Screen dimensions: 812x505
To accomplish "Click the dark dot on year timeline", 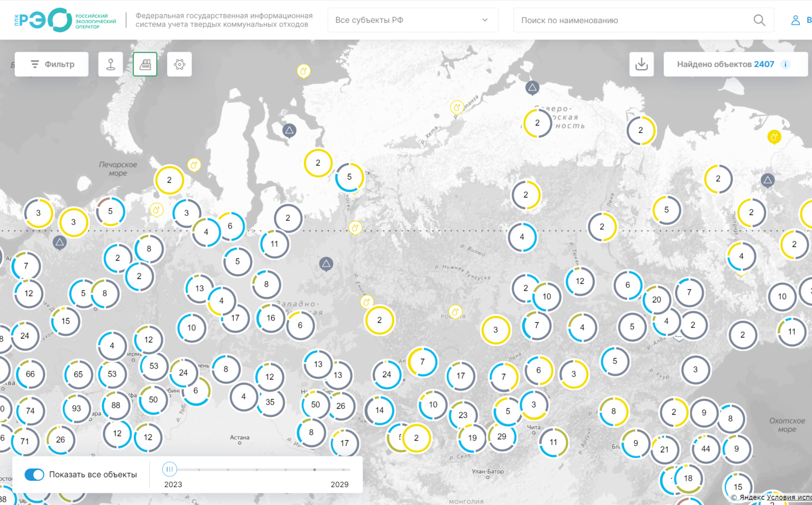I will [x=315, y=469].
